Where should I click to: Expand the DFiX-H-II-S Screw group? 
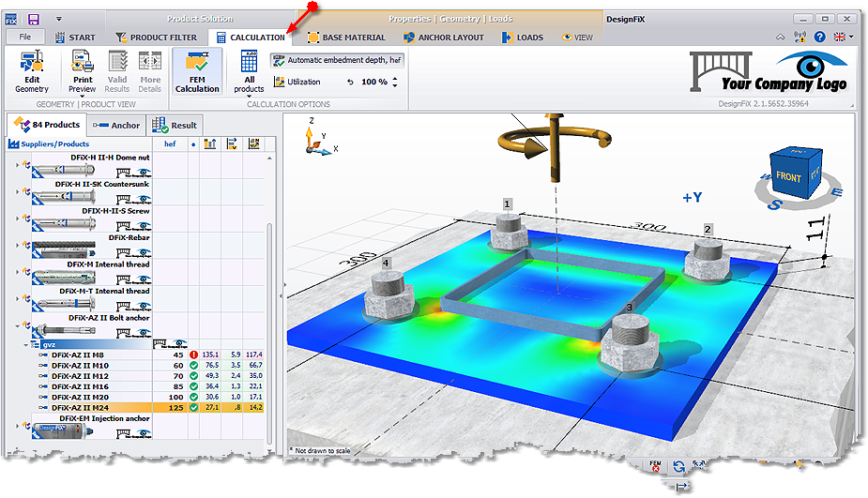click(x=17, y=218)
